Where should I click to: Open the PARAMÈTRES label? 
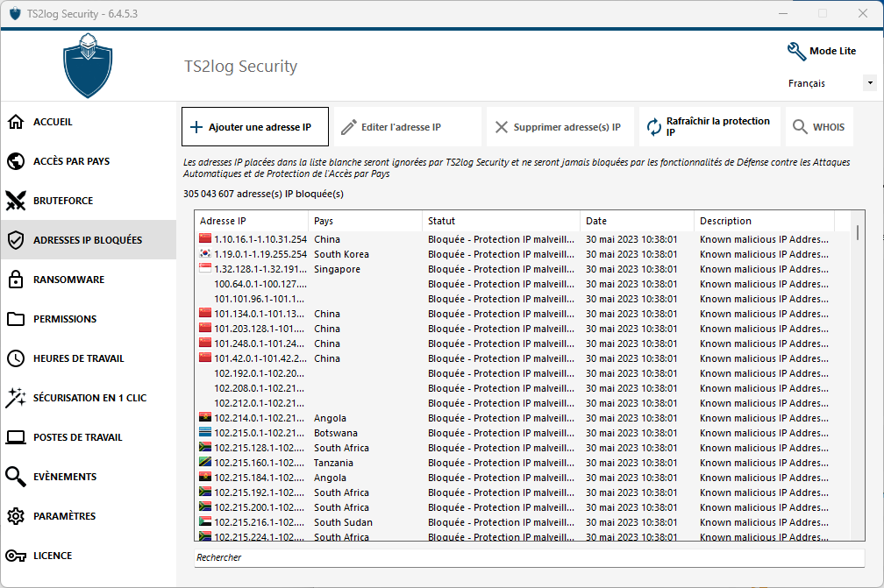pyautogui.click(x=64, y=516)
